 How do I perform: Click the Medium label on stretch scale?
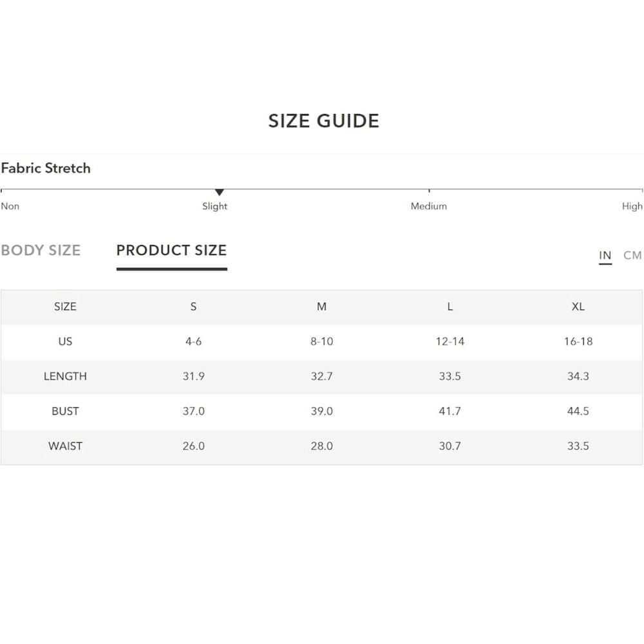pos(429,206)
